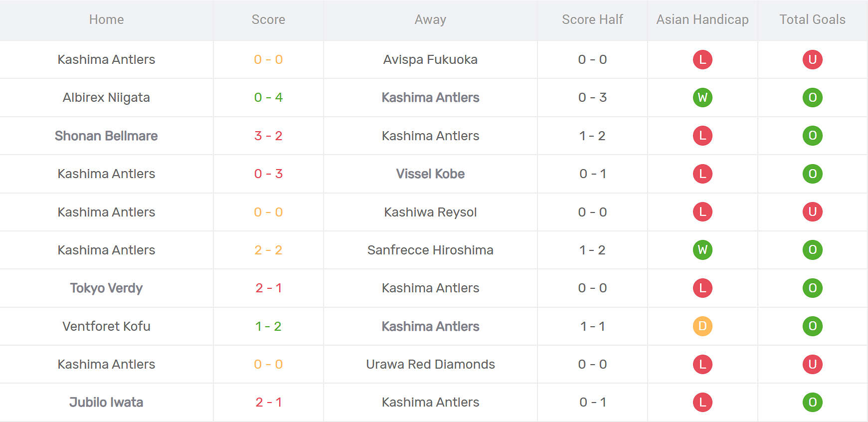This screenshot has height=422, width=868.
Task: Click the 2 - 2 score against Sanfrecce Hiroshima
Action: click(268, 250)
